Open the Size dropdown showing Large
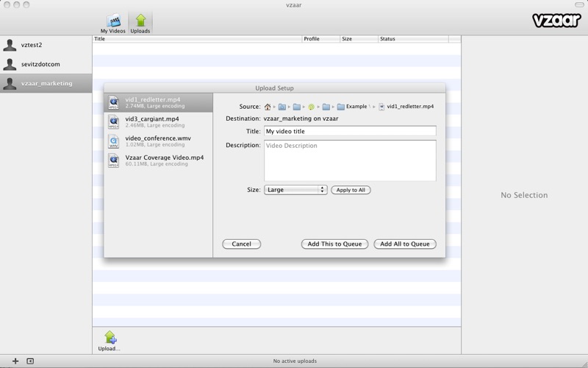Image resolution: width=588 pixels, height=368 pixels. [x=295, y=190]
